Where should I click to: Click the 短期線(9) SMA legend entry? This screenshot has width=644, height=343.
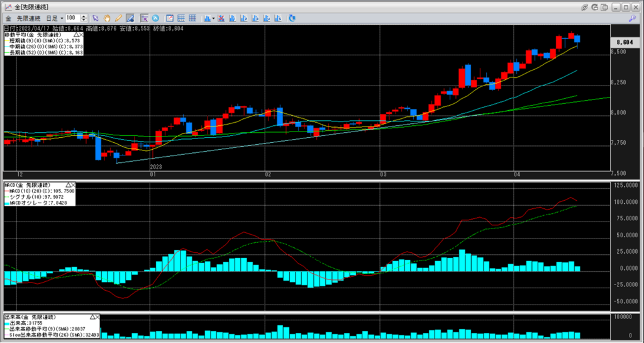[x=43, y=41]
